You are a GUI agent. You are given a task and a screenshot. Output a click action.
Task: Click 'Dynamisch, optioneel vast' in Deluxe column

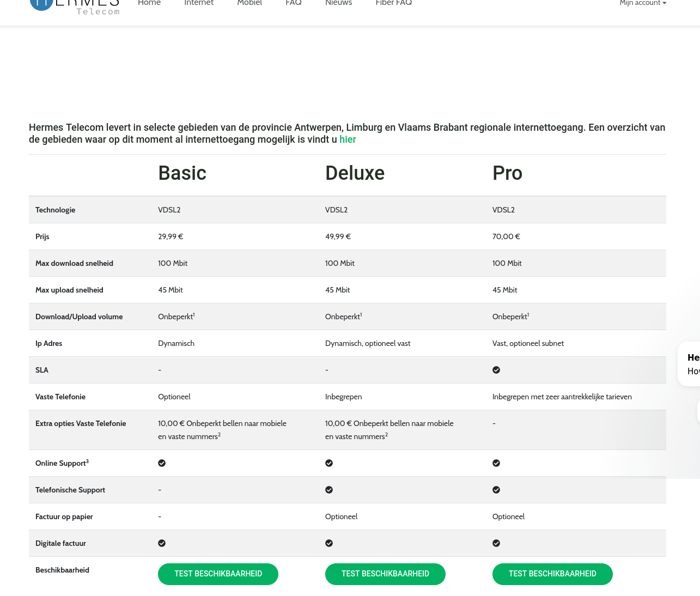[x=368, y=343]
